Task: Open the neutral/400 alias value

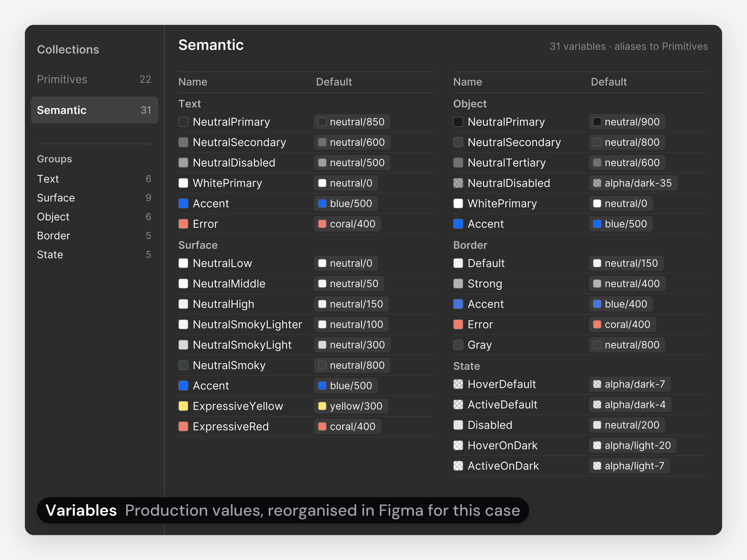Action: 627,283
